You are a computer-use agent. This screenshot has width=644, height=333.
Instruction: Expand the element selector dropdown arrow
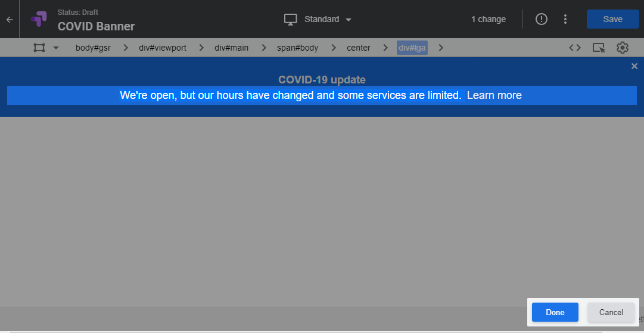56,48
